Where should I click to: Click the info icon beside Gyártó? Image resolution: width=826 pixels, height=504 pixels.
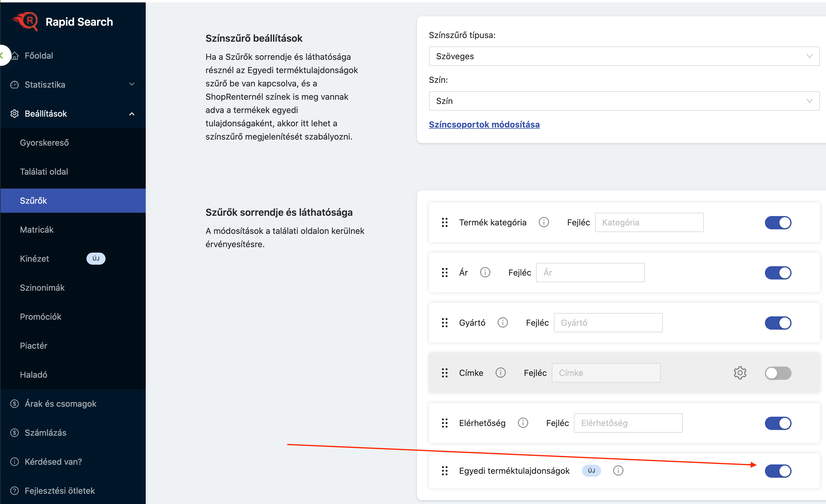point(502,322)
